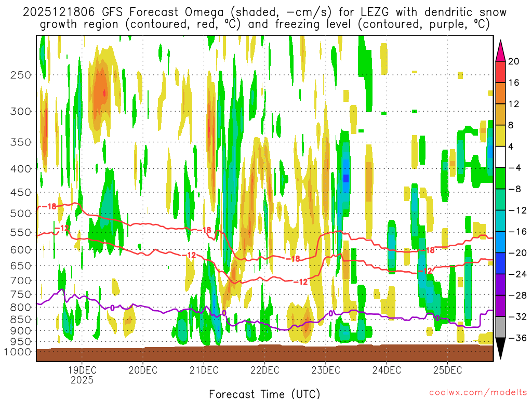The image size is (532, 399).
Task: Select the '20DEC' time axis label
Action: [x=143, y=370]
